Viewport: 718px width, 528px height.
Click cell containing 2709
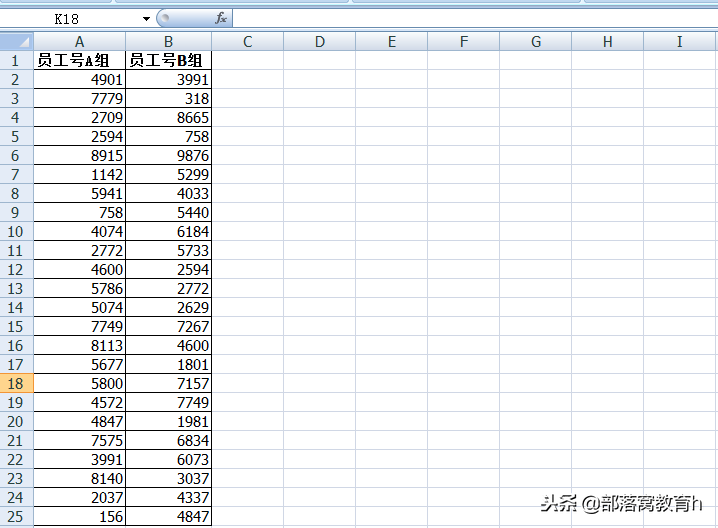point(80,118)
